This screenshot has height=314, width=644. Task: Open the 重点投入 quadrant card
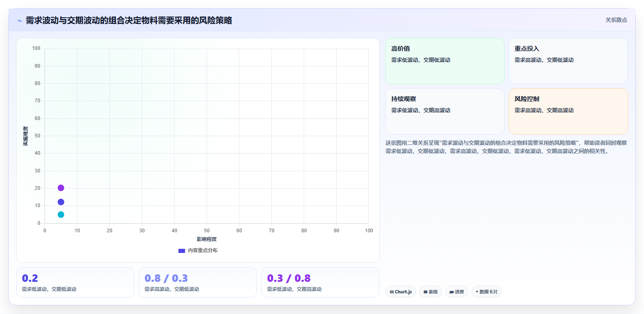[x=568, y=61]
